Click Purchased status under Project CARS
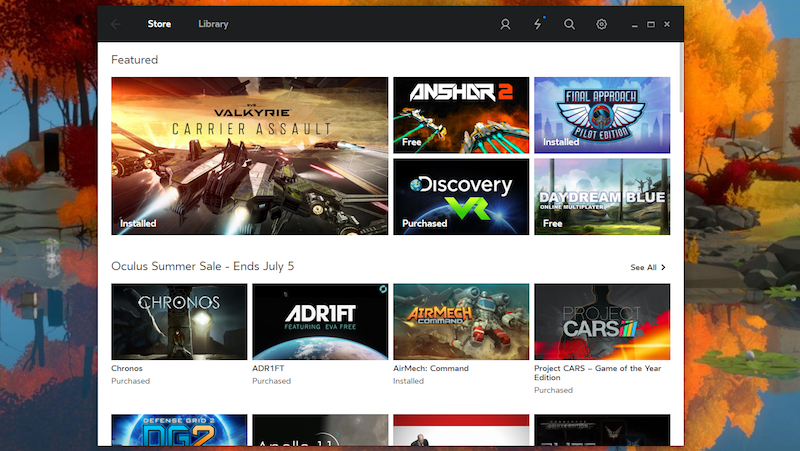The width and height of the screenshot is (800, 451). click(554, 390)
